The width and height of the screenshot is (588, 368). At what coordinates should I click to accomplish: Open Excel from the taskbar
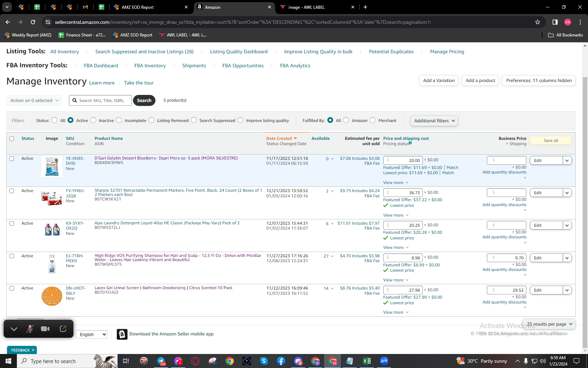(367, 361)
